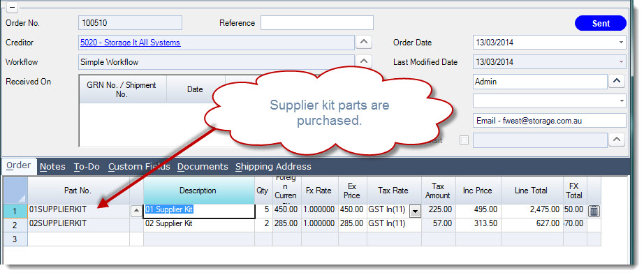Expand the arrow button beside Admin
Screen dimensions: 644x275
pyautogui.click(x=617, y=82)
